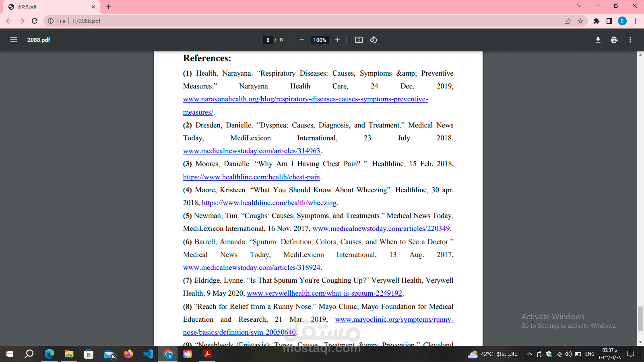
Task: Bookmark this tab with the star icon
Action: coord(580,21)
